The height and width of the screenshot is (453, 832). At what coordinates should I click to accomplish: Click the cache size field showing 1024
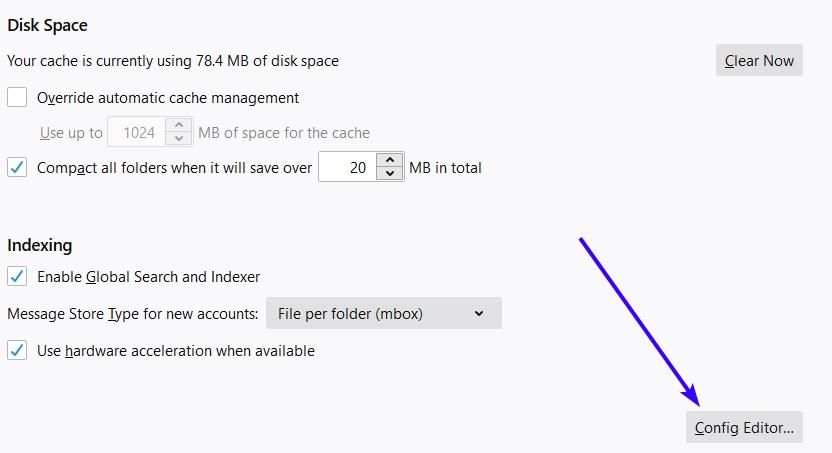[137, 132]
